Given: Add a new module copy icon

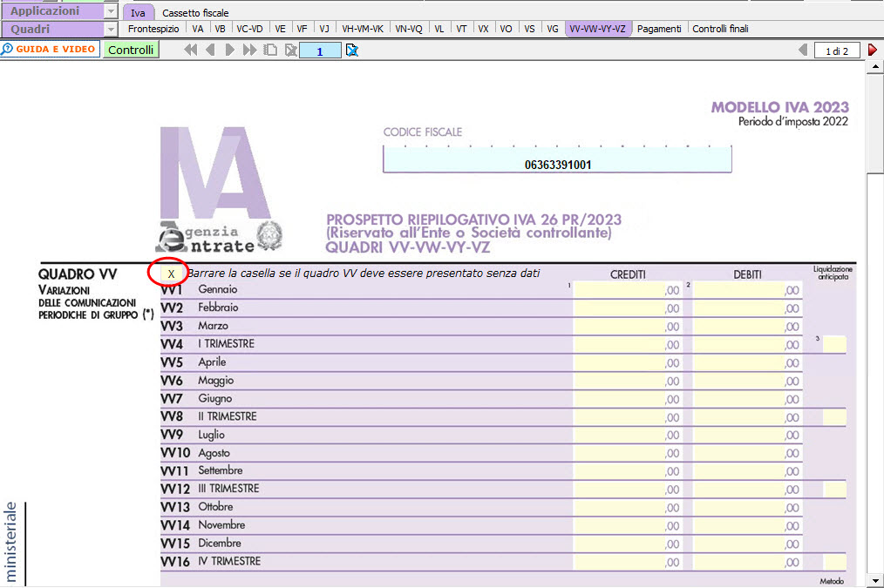Looking at the screenshot, I should coord(270,51).
